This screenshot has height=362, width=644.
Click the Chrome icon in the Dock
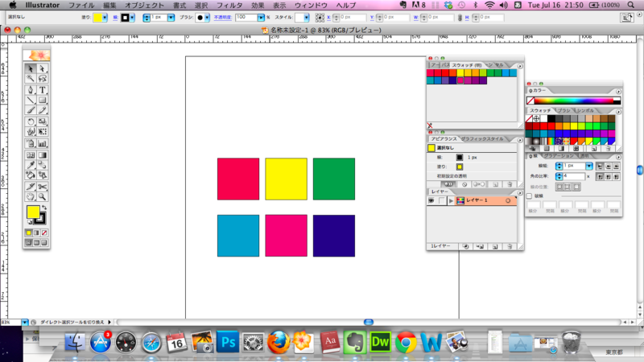(406, 342)
